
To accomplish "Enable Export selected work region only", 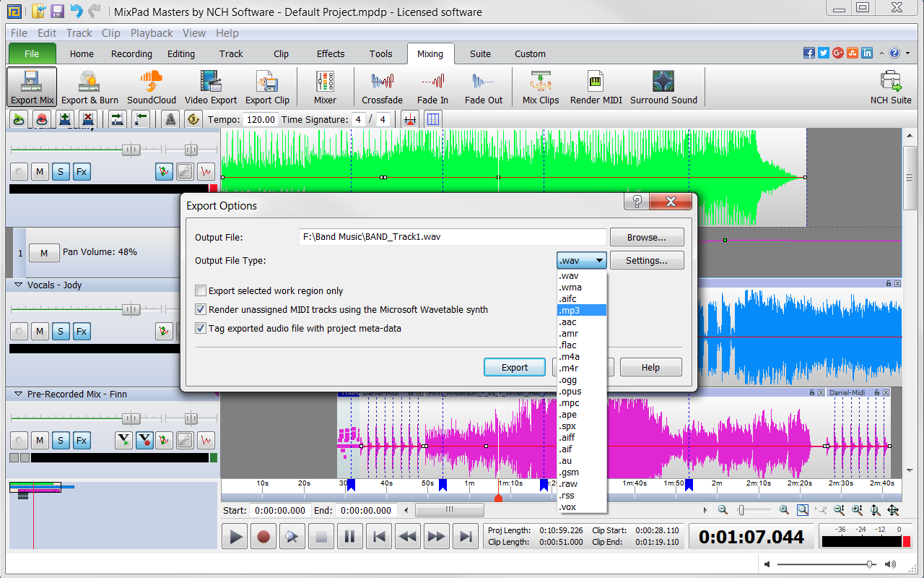I will pyautogui.click(x=201, y=291).
